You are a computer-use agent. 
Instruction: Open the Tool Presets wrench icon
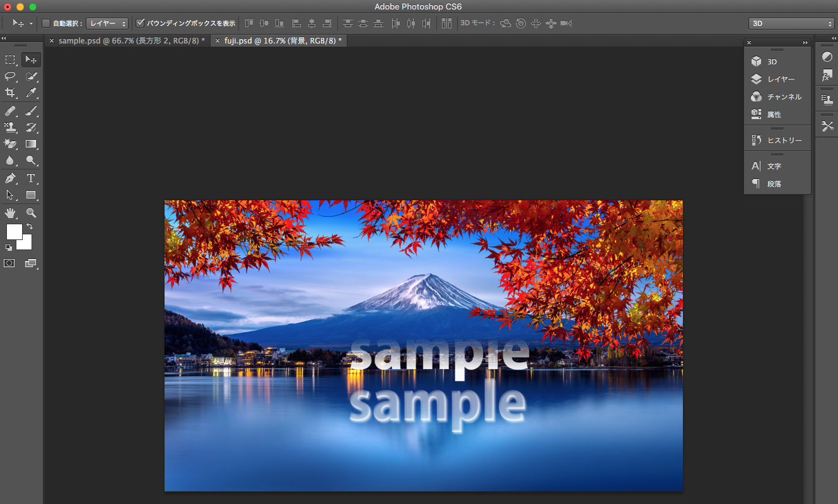[827, 127]
